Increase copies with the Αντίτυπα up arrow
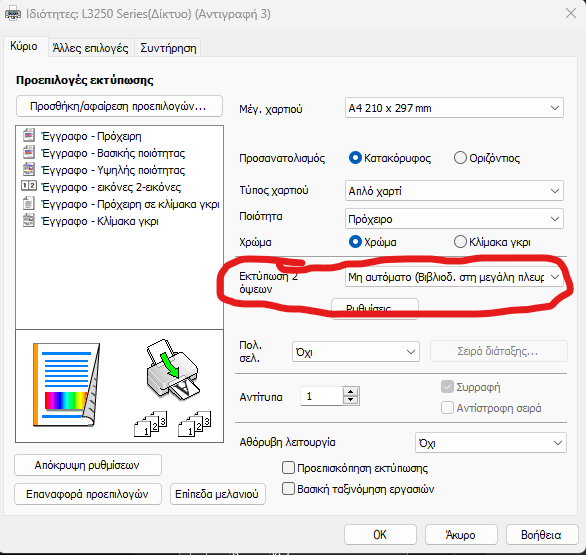 click(x=351, y=392)
